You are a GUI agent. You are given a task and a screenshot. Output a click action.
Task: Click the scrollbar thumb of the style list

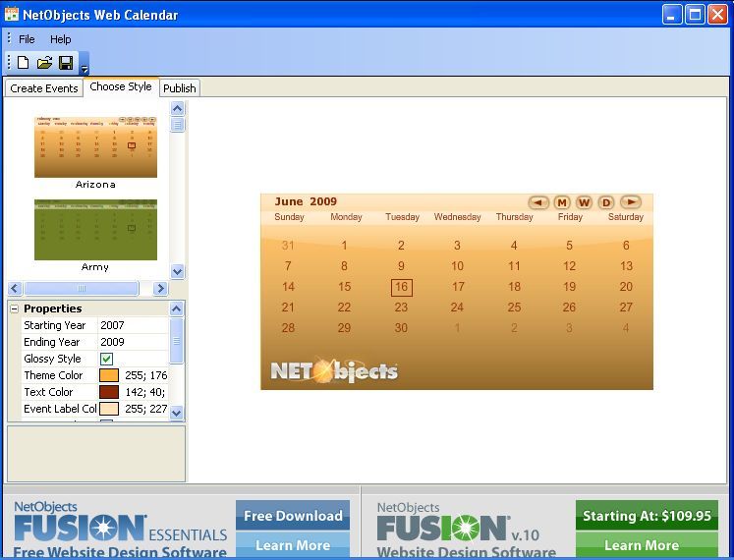click(178, 125)
